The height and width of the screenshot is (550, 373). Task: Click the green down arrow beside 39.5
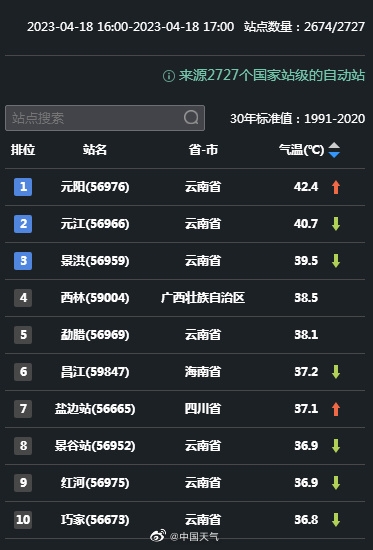336,261
